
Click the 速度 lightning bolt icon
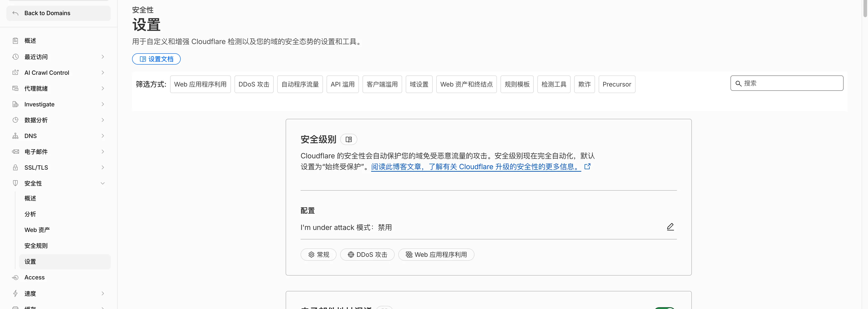coord(15,293)
